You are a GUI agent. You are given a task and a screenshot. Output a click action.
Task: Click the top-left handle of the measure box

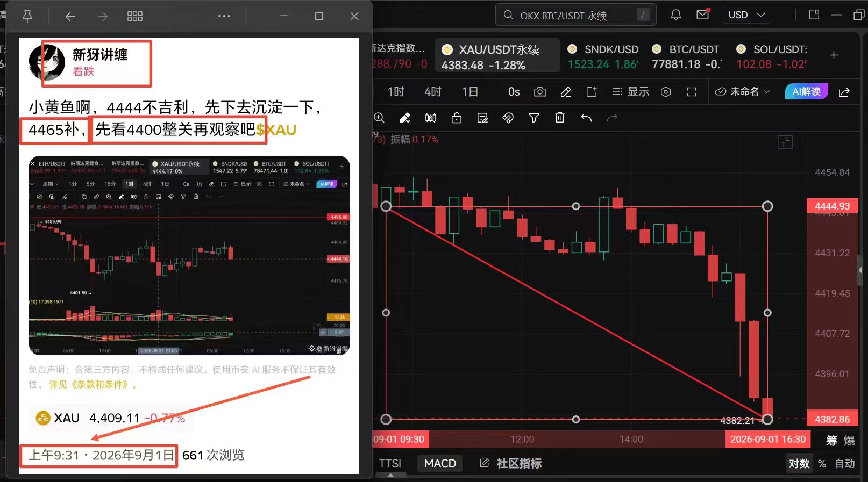pyautogui.click(x=386, y=206)
